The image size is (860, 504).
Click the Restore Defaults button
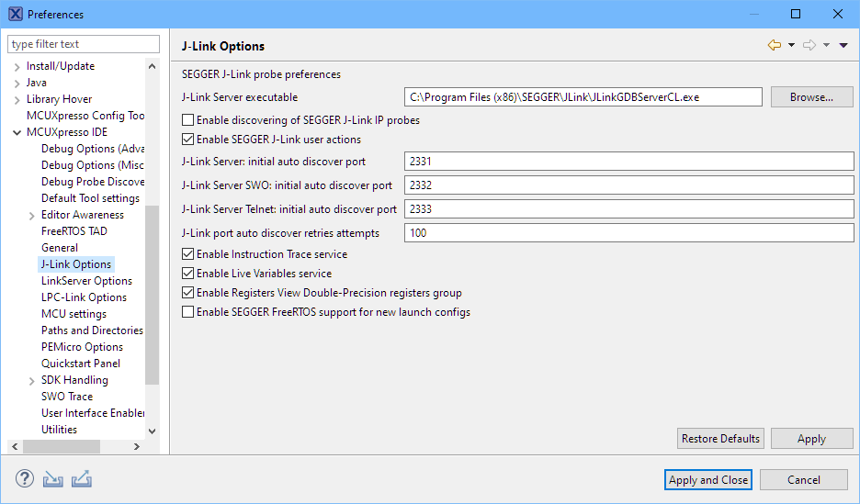click(720, 439)
